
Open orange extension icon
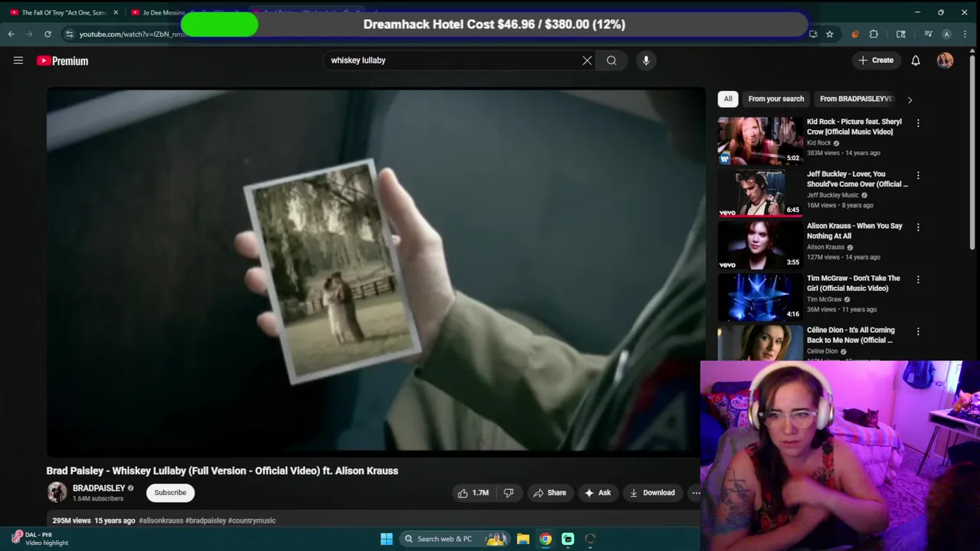tap(855, 34)
